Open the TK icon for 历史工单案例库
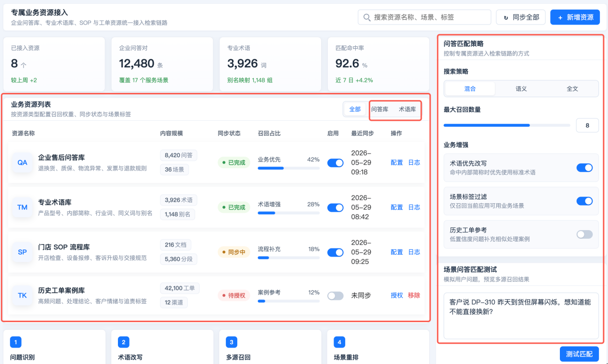The width and height of the screenshot is (608, 364). [x=22, y=296]
